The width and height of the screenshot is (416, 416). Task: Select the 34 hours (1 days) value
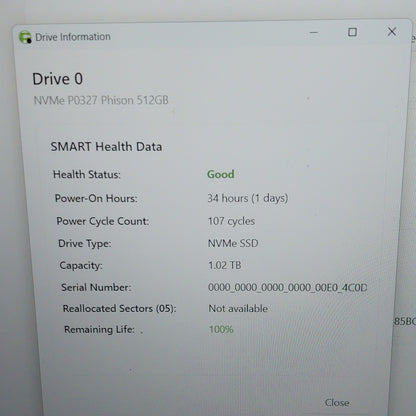pyautogui.click(x=248, y=198)
